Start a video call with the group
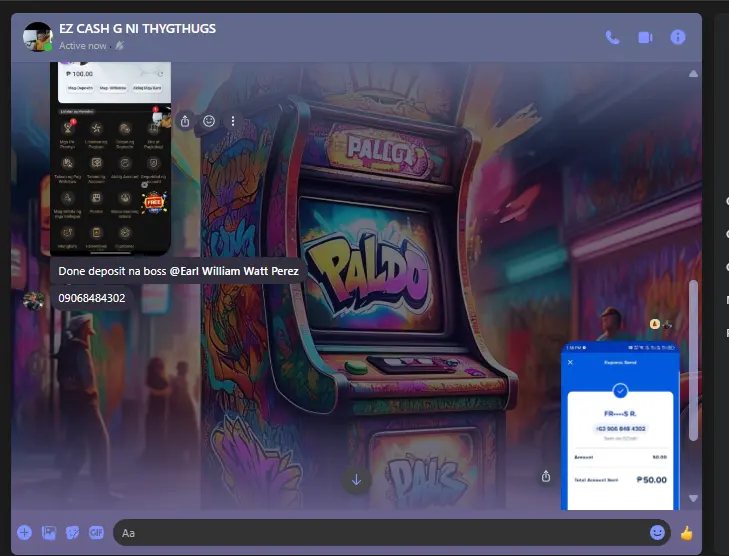This screenshot has width=729, height=556. click(645, 37)
